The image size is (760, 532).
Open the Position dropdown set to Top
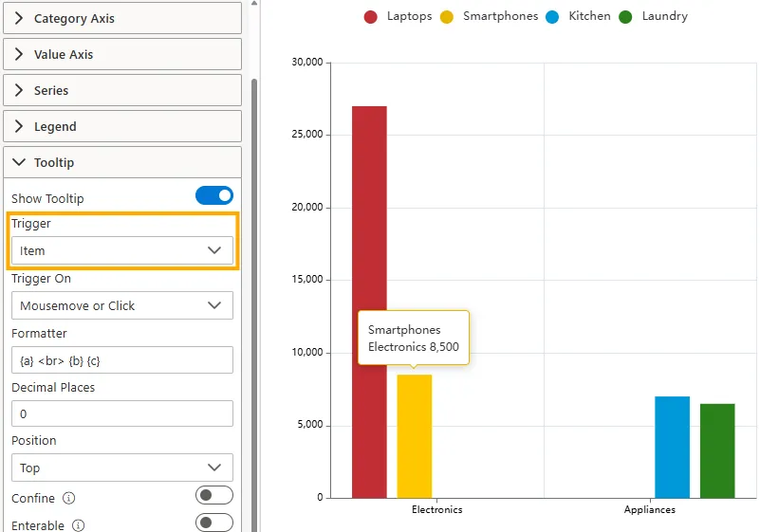click(121, 468)
